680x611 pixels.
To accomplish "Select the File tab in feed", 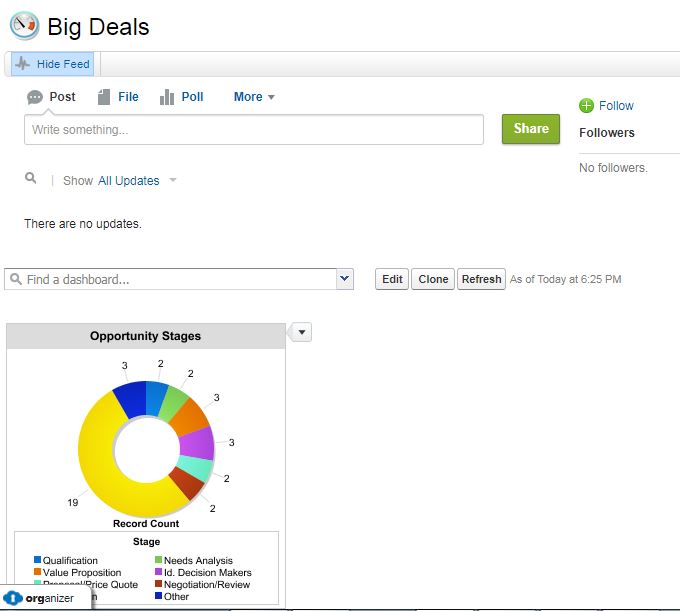I will [128, 97].
